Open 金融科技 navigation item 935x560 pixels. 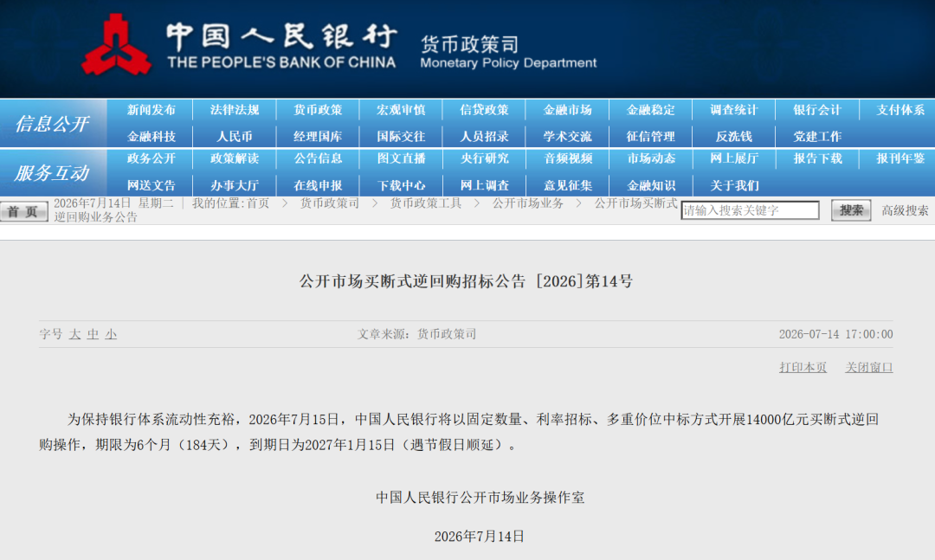click(x=151, y=137)
